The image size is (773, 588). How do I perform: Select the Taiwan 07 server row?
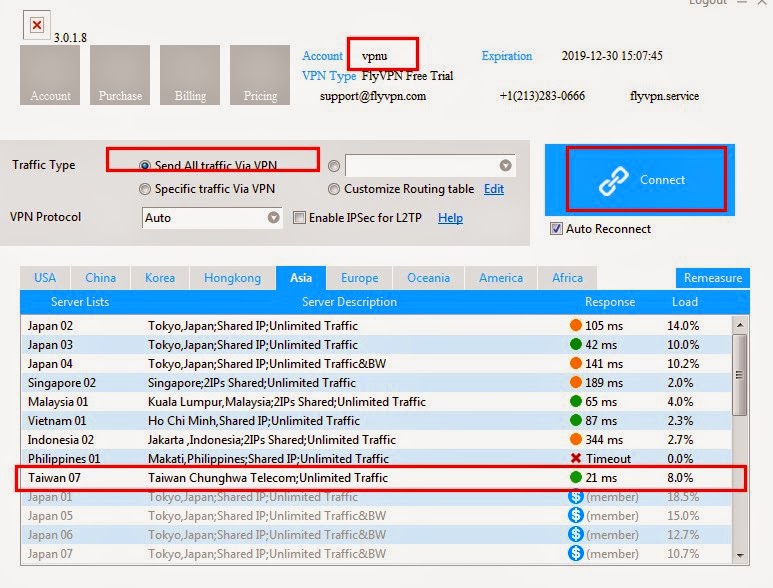click(376, 478)
